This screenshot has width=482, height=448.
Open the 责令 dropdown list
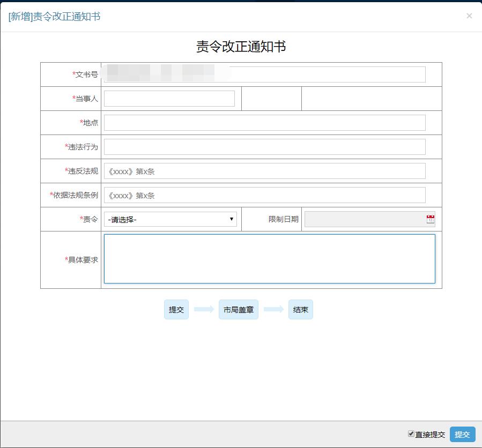click(170, 219)
